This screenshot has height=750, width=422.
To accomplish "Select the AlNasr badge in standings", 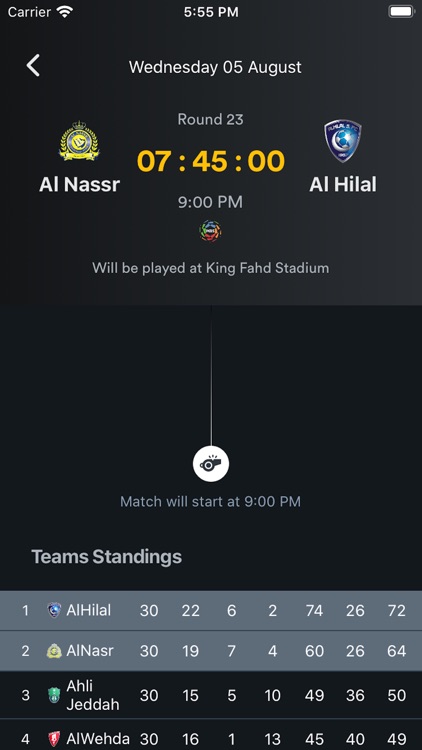I will click(x=54, y=651).
